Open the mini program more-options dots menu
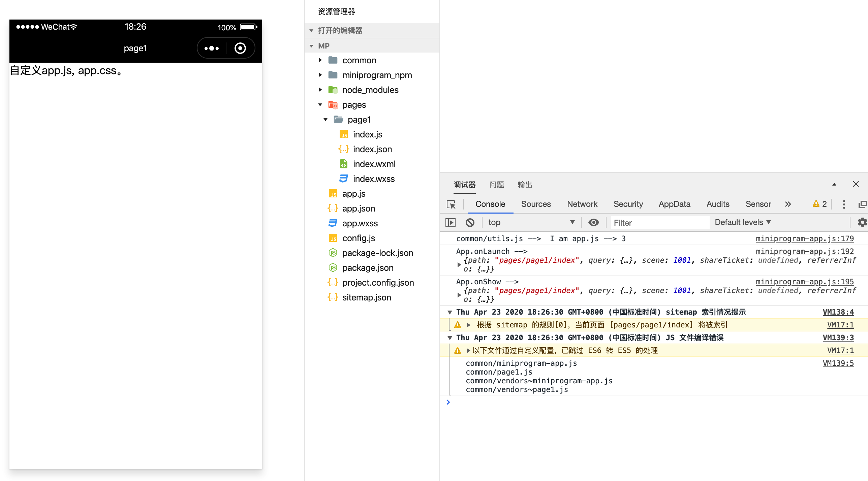The height and width of the screenshot is (481, 868). coord(211,48)
